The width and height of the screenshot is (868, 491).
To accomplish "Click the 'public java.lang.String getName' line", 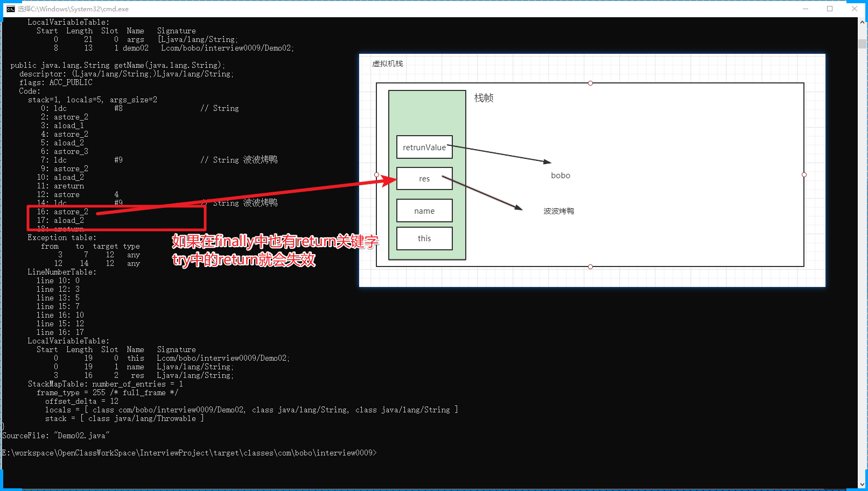I will (118, 65).
